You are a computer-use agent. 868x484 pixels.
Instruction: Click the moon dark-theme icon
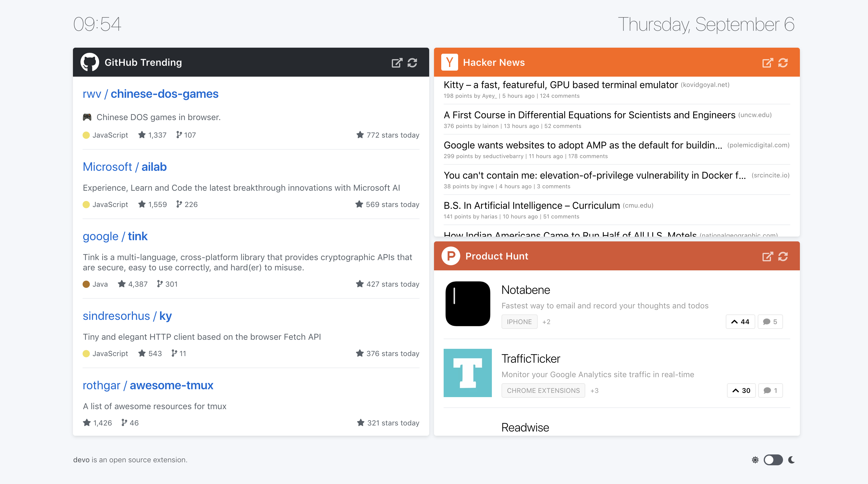[x=791, y=460]
